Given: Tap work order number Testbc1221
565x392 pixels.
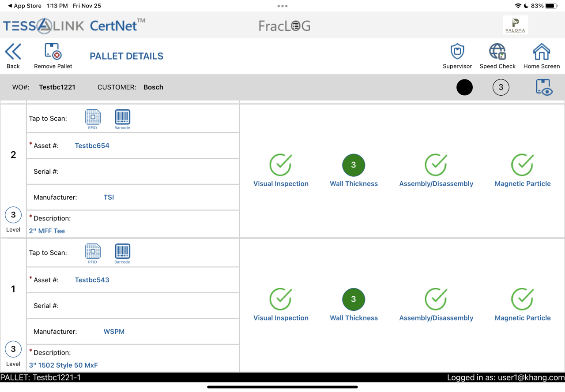Looking at the screenshot, I should pyautogui.click(x=57, y=87).
